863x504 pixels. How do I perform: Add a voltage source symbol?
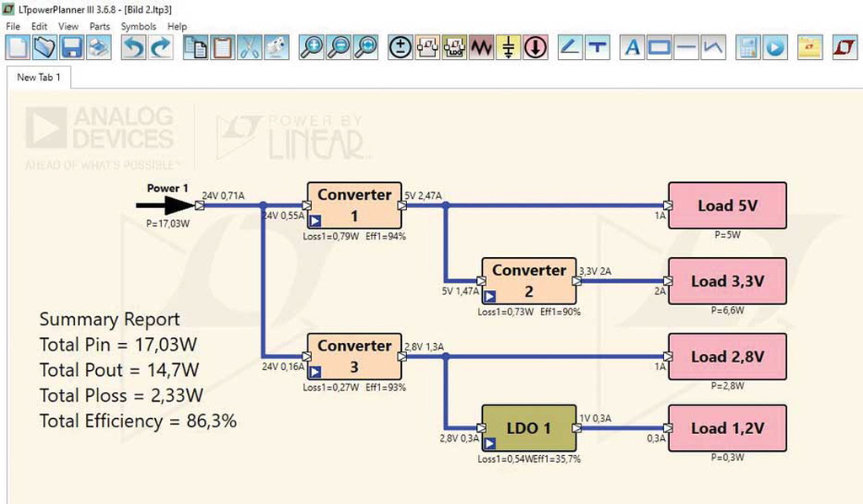pos(400,48)
